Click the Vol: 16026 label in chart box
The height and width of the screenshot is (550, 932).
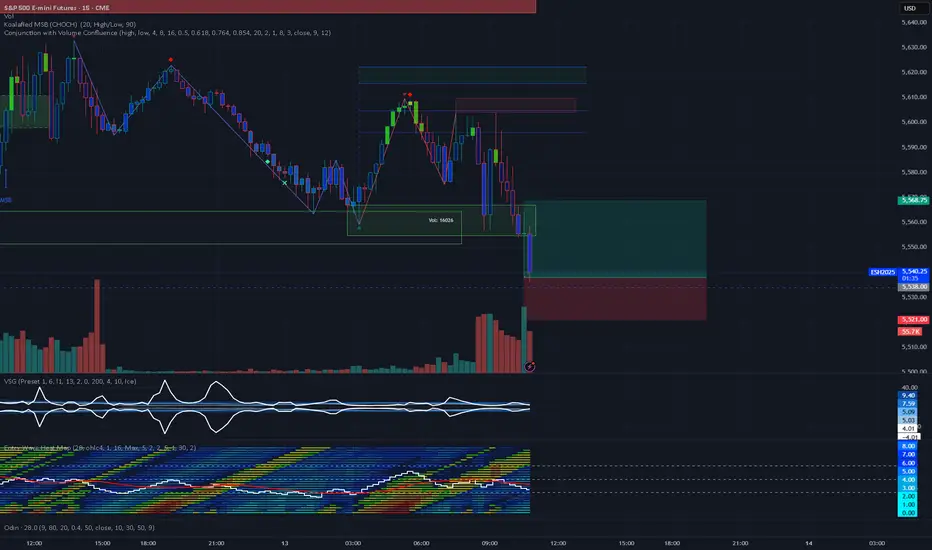click(x=440, y=220)
